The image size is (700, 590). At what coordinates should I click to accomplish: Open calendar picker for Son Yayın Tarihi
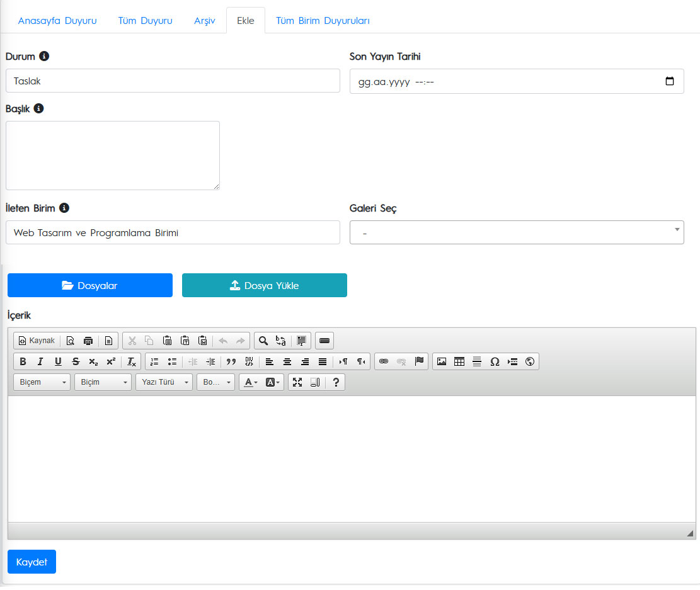click(x=669, y=81)
